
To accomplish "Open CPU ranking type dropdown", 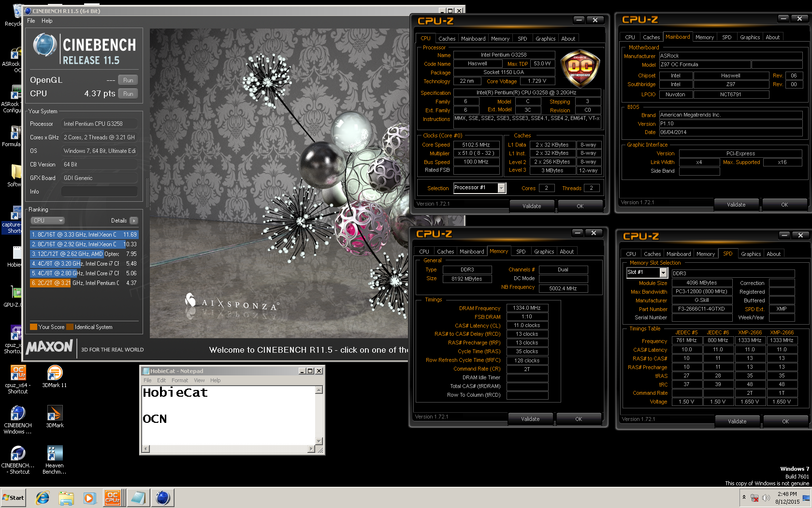I will [48, 221].
